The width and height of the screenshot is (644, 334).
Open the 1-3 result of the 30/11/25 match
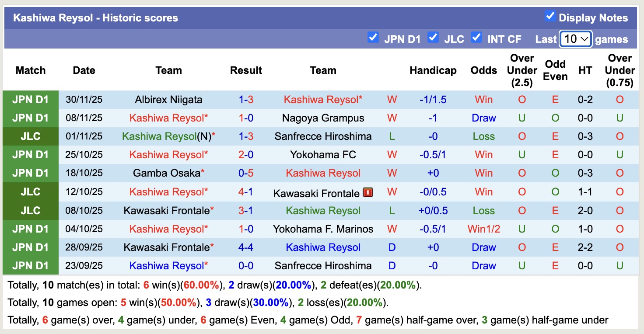pos(246,99)
